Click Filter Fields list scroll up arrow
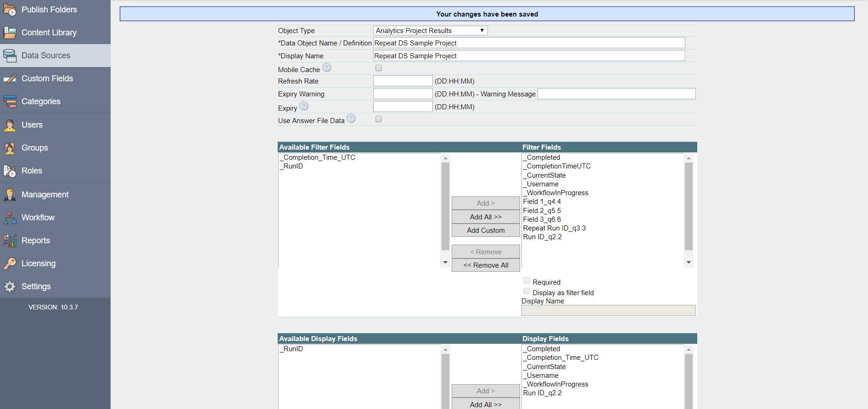The height and width of the screenshot is (409, 868). [x=689, y=158]
